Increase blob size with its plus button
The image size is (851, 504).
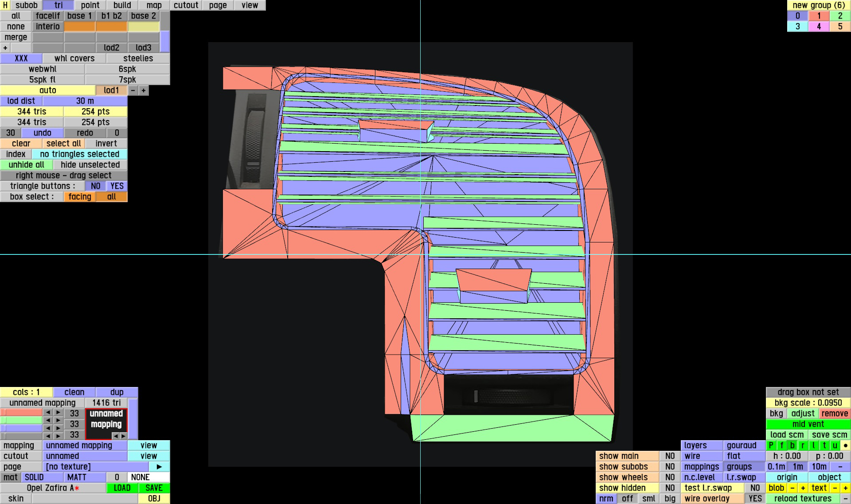[x=803, y=488]
